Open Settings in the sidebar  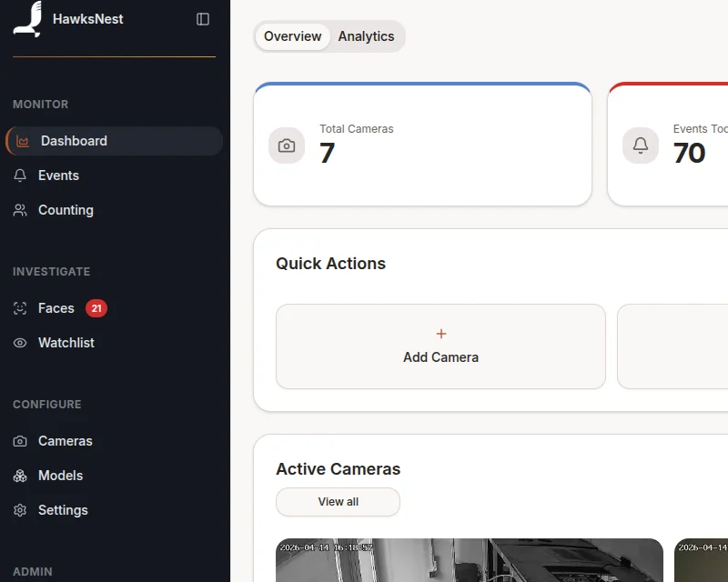115,510
